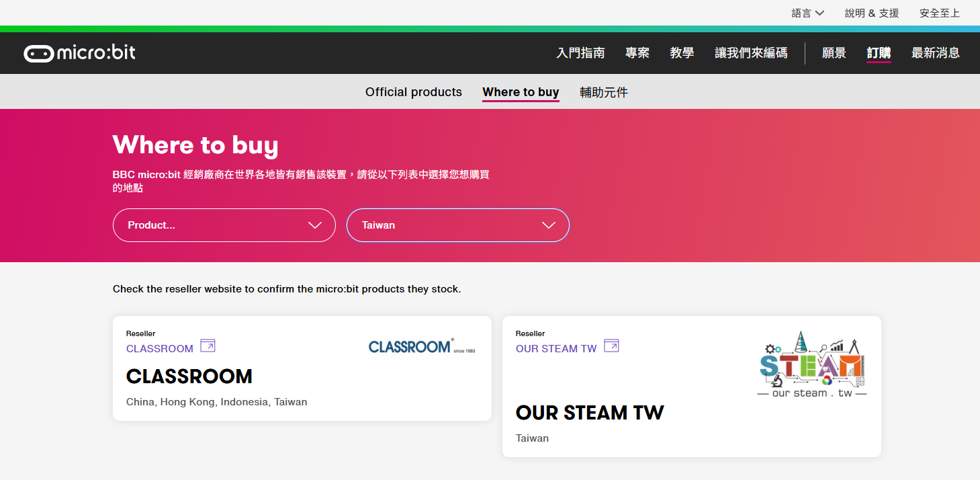Click 'Reseller' label on CLASSROOM card

click(141, 333)
